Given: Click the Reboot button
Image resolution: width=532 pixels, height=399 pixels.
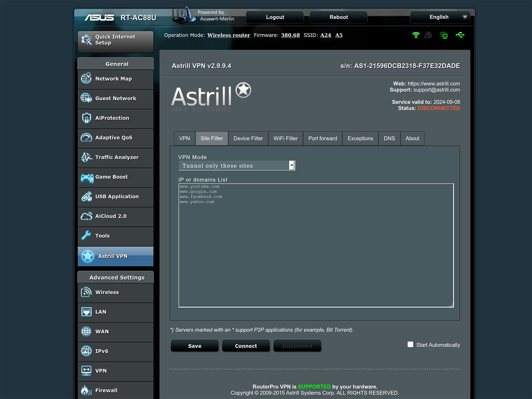Looking at the screenshot, I should pos(338,17).
